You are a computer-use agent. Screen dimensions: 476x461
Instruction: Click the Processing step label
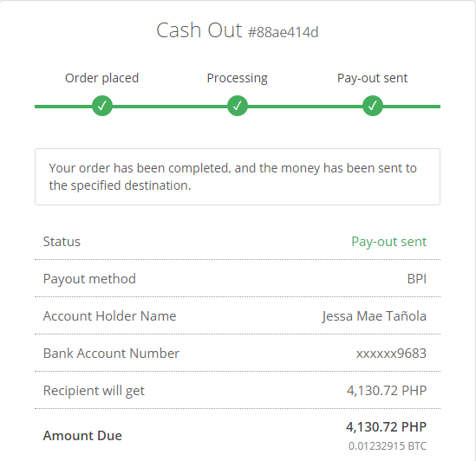click(x=237, y=78)
